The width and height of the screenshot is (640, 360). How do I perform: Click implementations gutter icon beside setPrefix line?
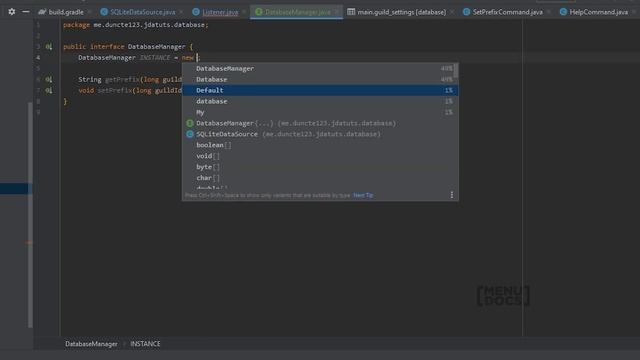click(49, 91)
